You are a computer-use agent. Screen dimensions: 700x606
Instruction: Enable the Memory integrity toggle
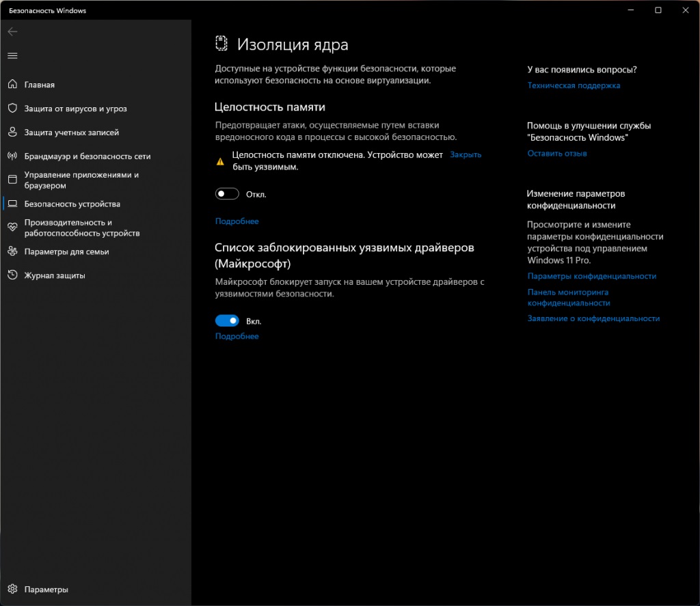point(227,194)
